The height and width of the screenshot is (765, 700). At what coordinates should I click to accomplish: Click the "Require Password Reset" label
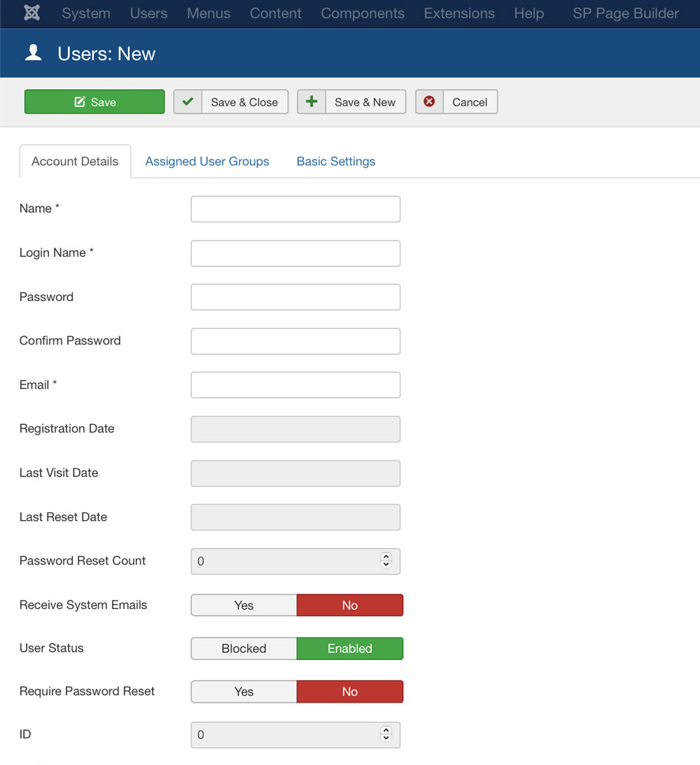87,691
